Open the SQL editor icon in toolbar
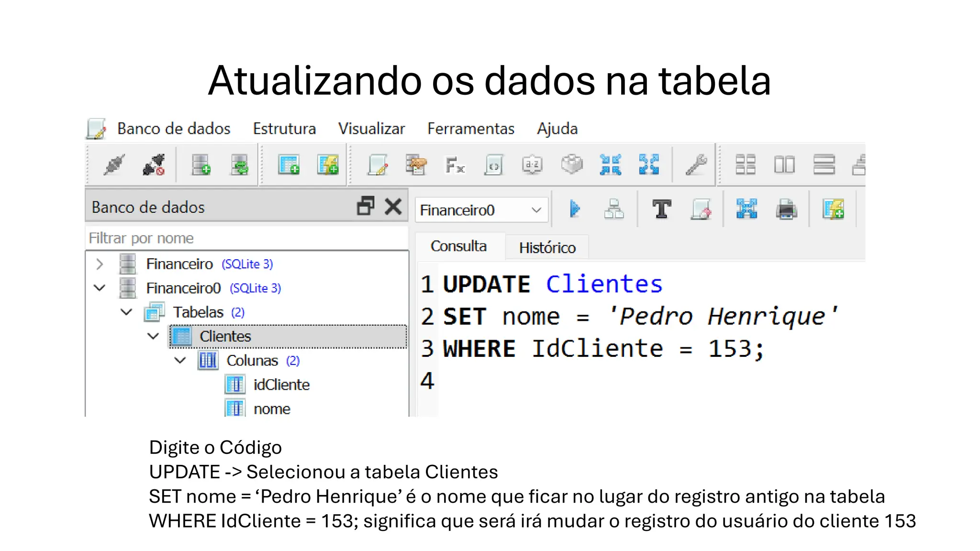Image resolution: width=980 pixels, height=551 pixels. click(x=378, y=165)
